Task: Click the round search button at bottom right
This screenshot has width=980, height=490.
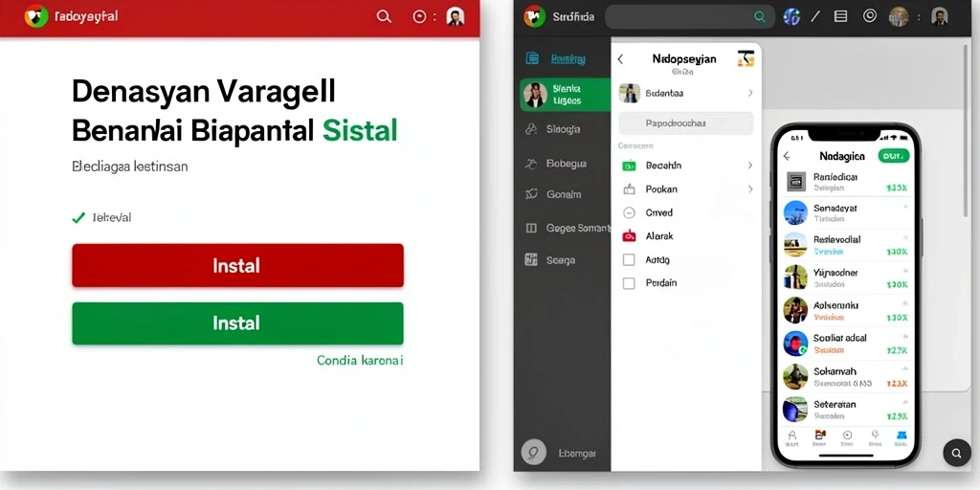Action: 956,453
